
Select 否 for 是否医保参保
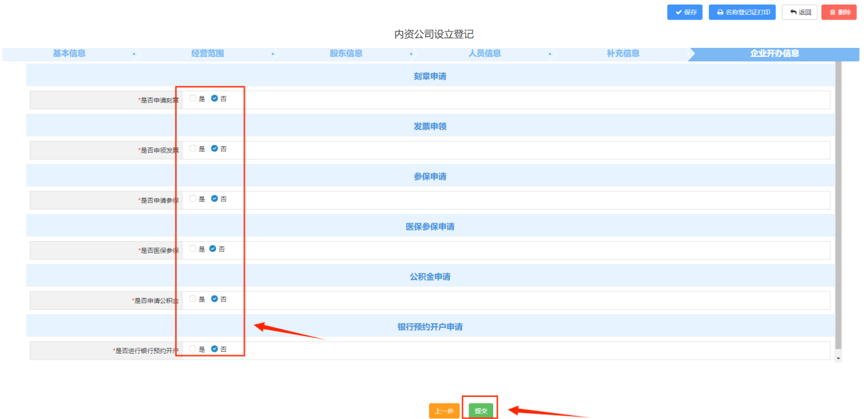click(213, 249)
